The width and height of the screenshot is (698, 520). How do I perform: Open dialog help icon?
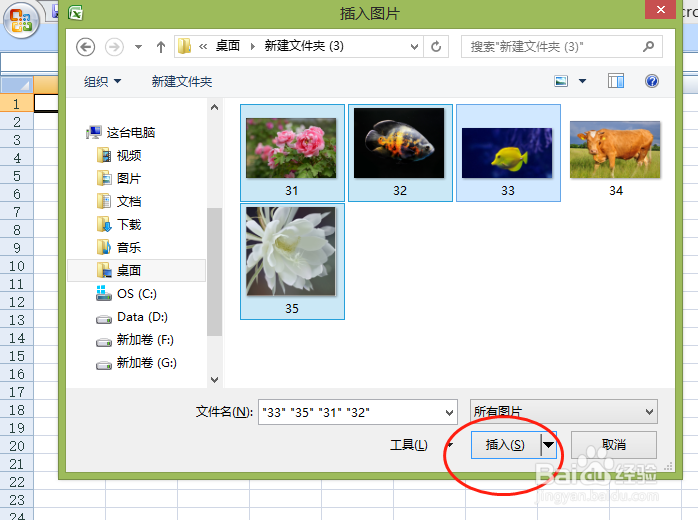tap(652, 81)
